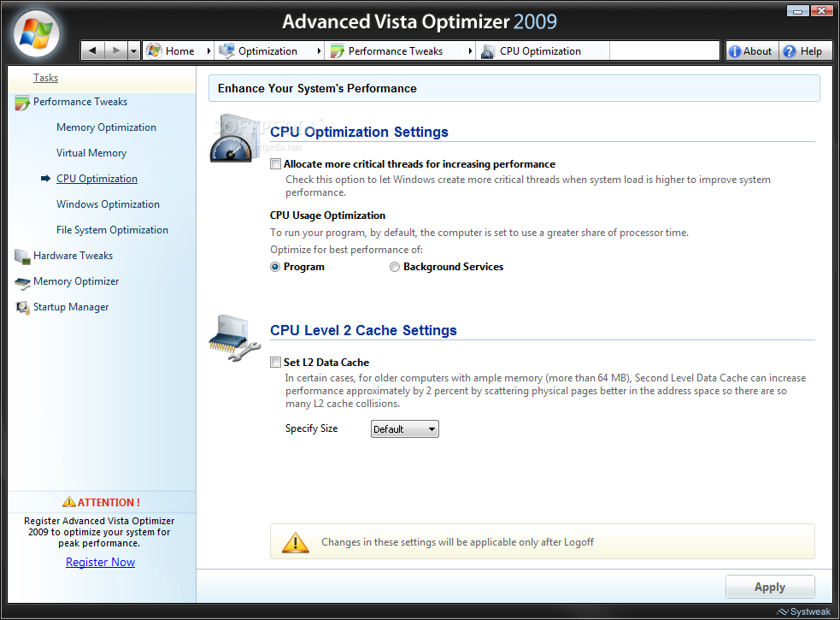Click the CPU chip cache settings icon
This screenshot has width=840, height=620.
tap(235, 338)
